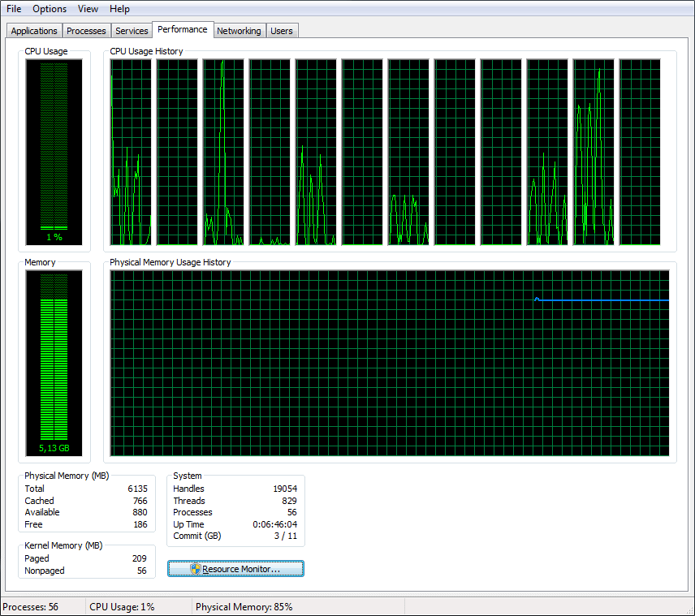Click the System Processes value 56

click(292, 512)
